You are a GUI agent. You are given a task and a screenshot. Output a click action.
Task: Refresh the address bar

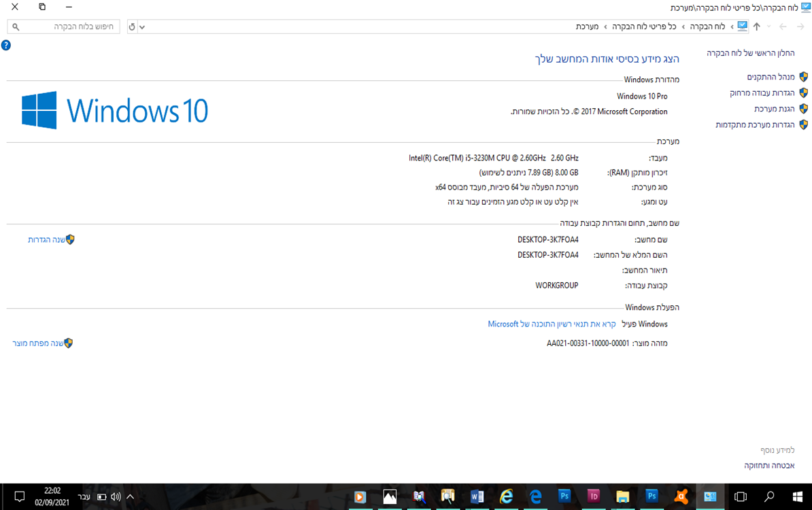(x=132, y=27)
